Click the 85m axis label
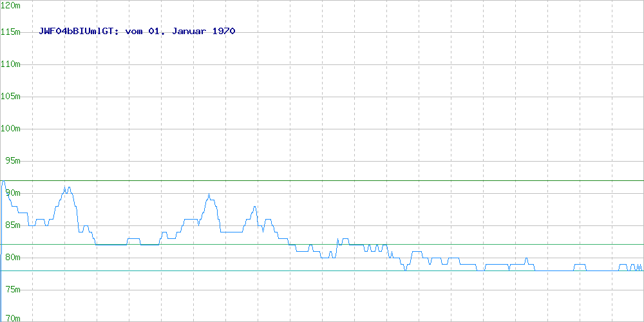644x322 pixels. tap(13, 225)
